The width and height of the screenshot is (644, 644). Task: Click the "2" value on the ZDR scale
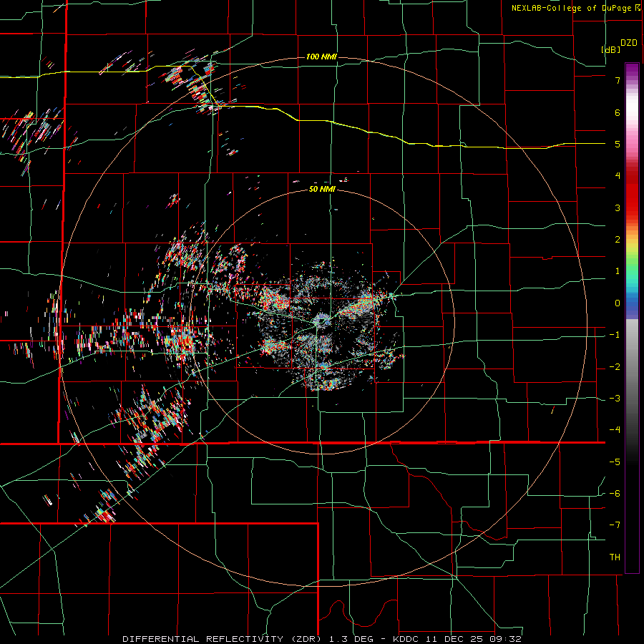(618, 240)
